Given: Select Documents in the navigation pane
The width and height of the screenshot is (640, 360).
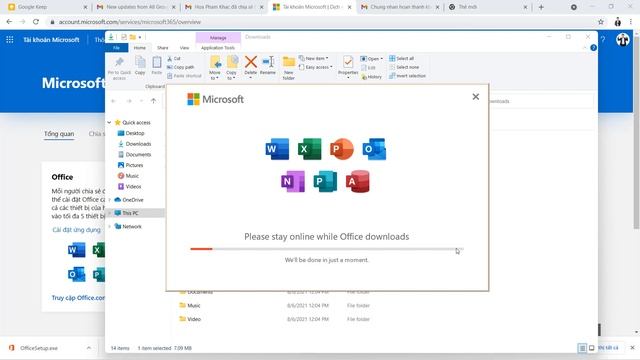Looking at the screenshot, I should pyautogui.click(x=134, y=154).
